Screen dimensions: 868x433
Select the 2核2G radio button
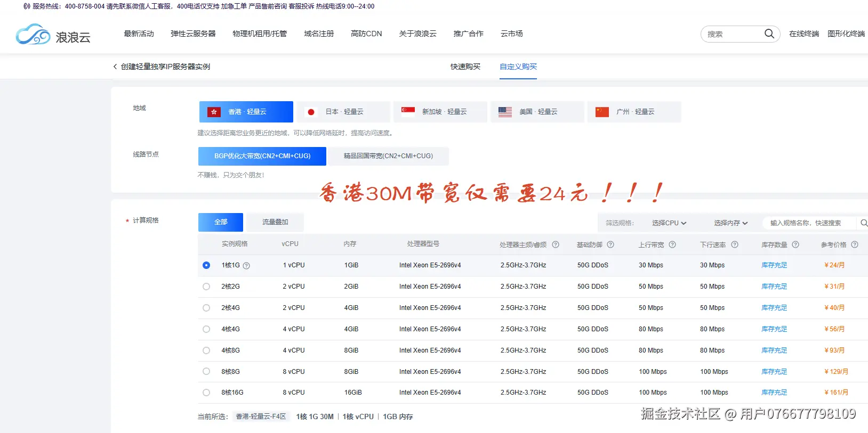[x=206, y=287]
